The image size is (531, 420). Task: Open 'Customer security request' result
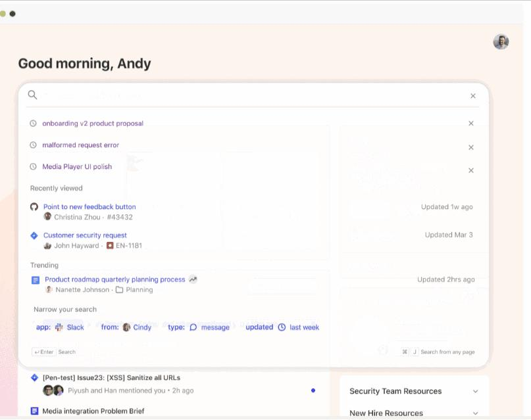tap(85, 235)
